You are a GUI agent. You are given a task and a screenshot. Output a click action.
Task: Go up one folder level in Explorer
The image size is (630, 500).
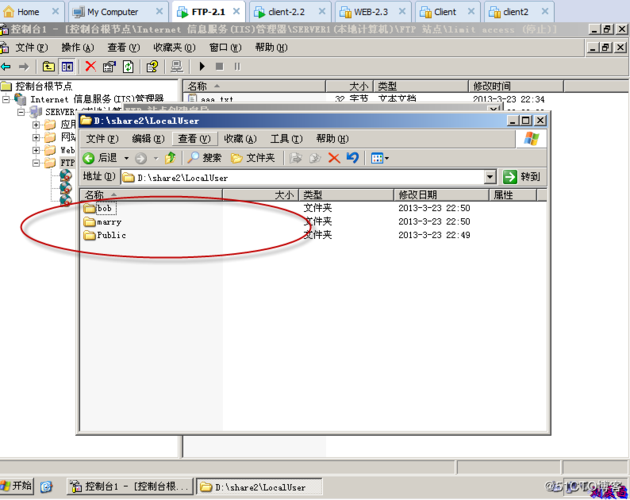[x=170, y=158]
